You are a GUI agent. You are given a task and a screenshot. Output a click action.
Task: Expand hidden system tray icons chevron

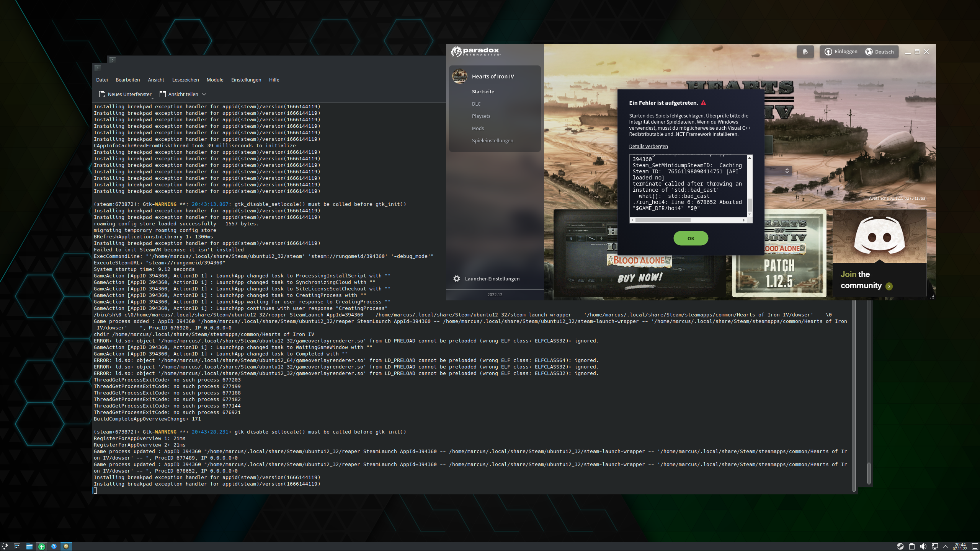(x=946, y=546)
